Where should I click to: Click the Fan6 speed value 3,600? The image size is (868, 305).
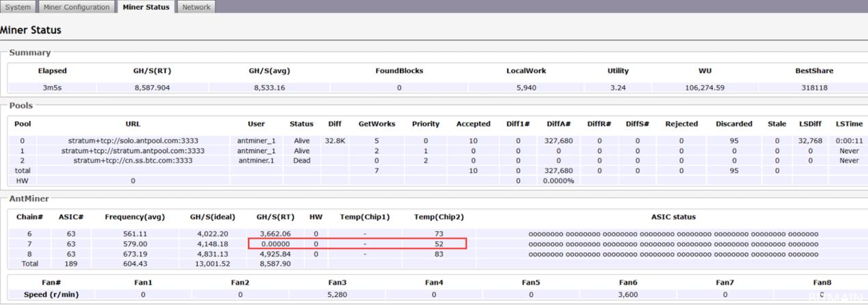click(628, 295)
